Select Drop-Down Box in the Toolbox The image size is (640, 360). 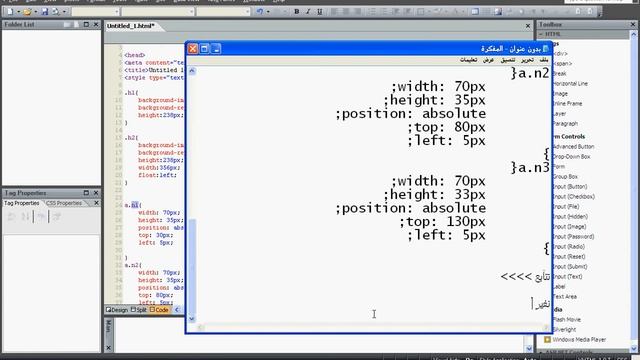coord(571,157)
